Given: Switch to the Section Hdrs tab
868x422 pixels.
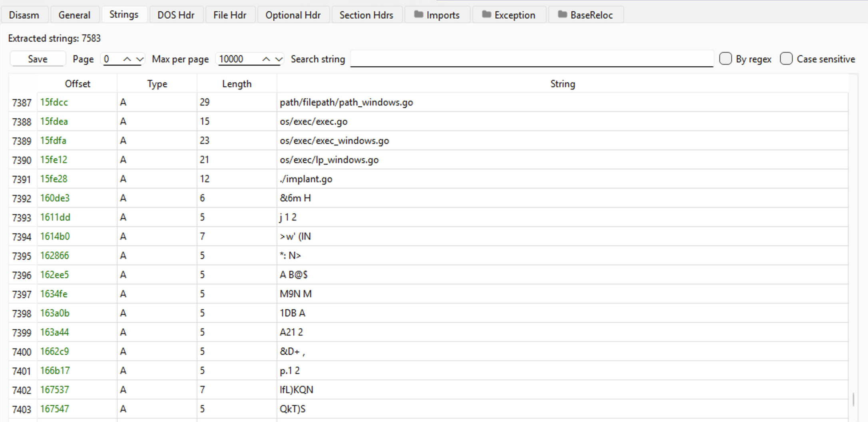Looking at the screenshot, I should (x=366, y=15).
